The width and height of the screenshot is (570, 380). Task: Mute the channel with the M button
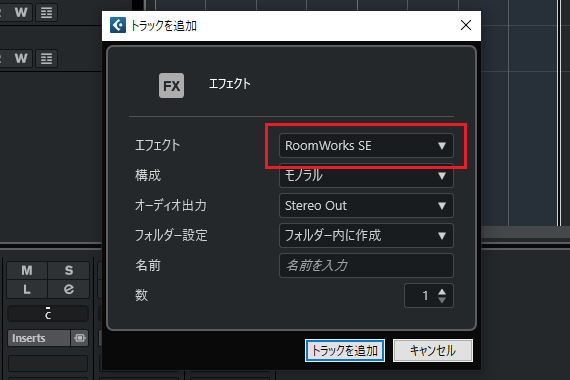(27, 271)
